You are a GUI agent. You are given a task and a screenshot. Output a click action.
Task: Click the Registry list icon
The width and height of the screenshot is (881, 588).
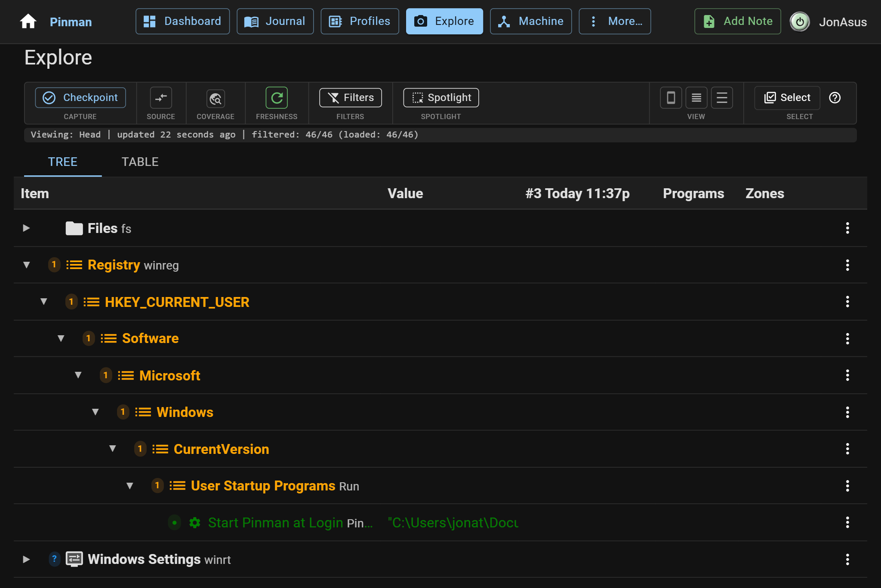point(74,265)
